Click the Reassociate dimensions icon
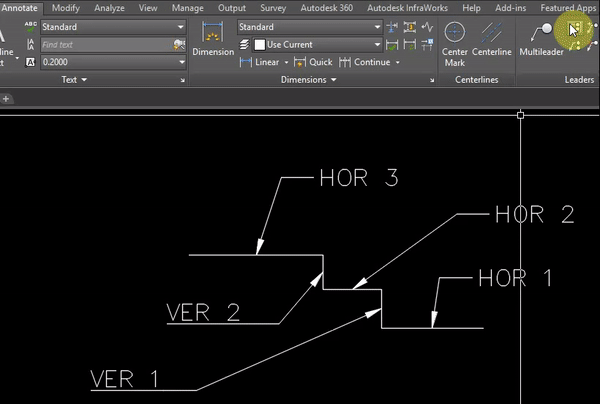This screenshot has height=404, width=600. pos(427,45)
